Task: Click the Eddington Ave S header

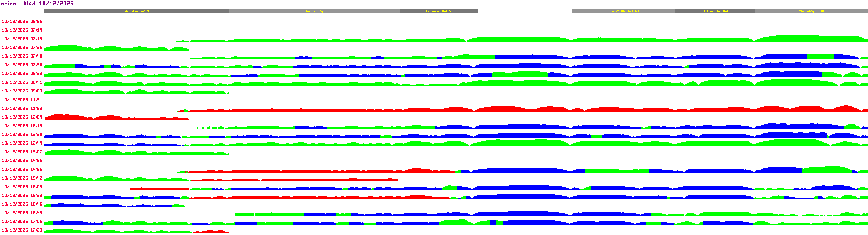Action: pos(438,11)
